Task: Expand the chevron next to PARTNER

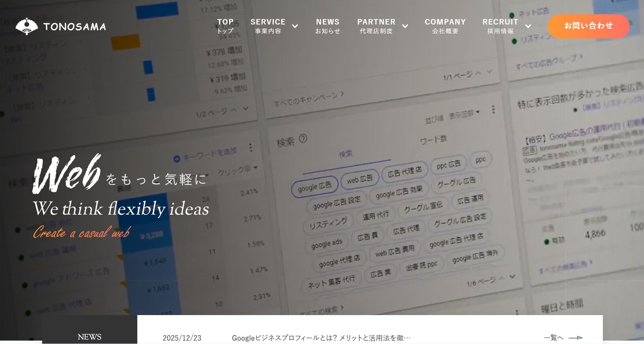Action: (405, 26)
